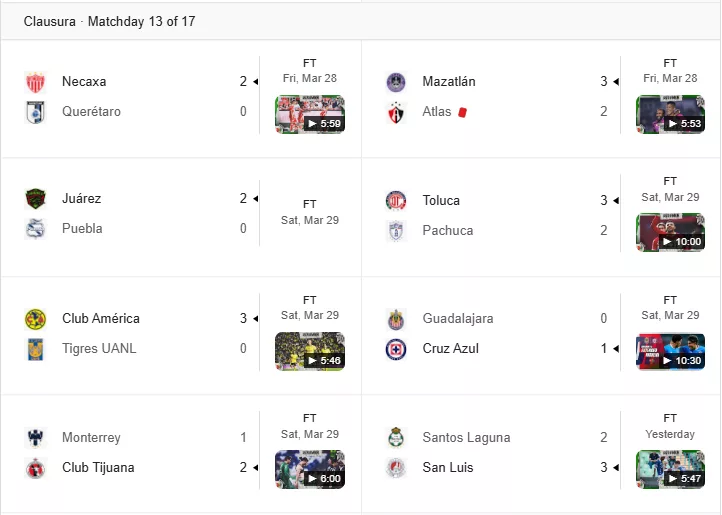Click the Club América crest
This screenshot has height=515, width=722.
(35, 319)
